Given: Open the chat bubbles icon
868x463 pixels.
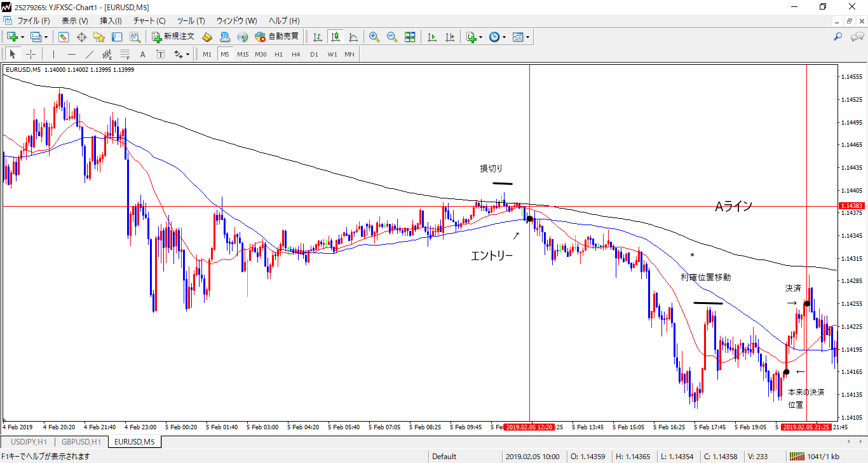Looking at the screenshot, I should tap(856, 37).
